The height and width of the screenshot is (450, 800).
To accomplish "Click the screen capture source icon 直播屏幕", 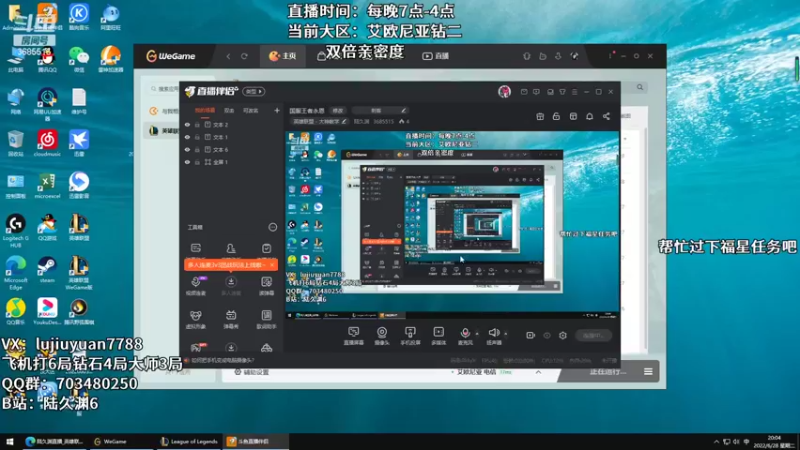I will tap(353, 336).
